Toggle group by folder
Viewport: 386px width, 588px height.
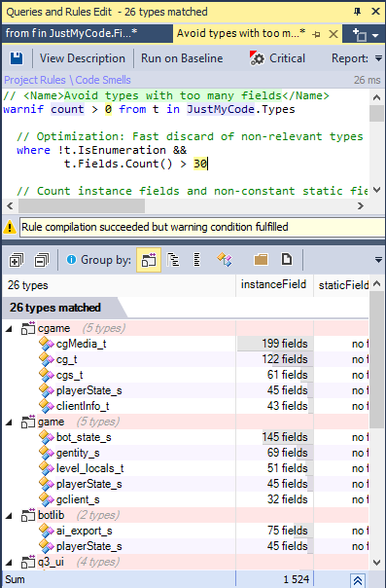point(261,260)
